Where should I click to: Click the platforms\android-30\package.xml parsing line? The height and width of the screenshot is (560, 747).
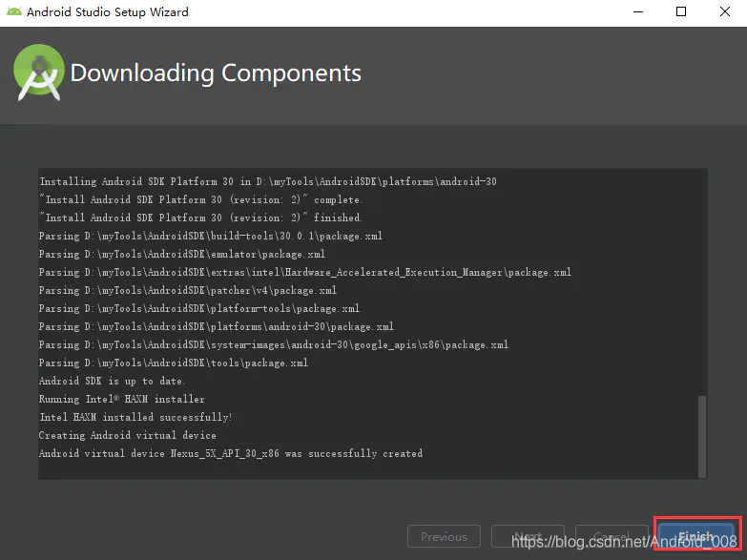pos(217,326)
